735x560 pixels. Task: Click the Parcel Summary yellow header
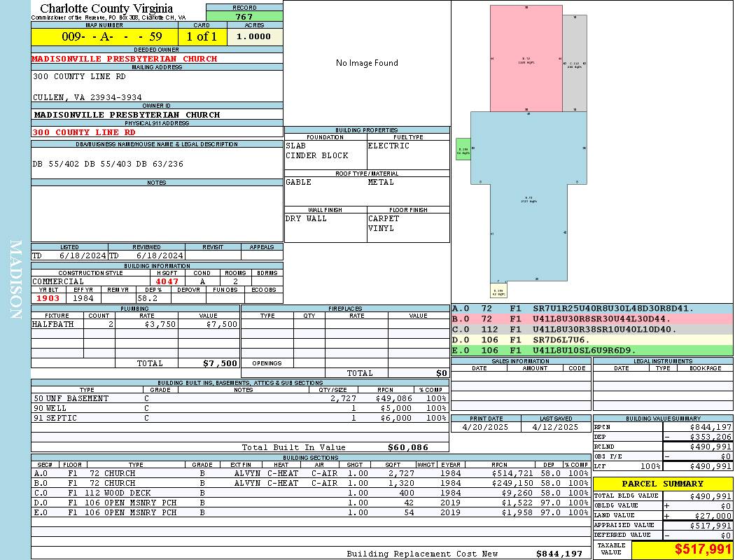click(x=663, y=484)
